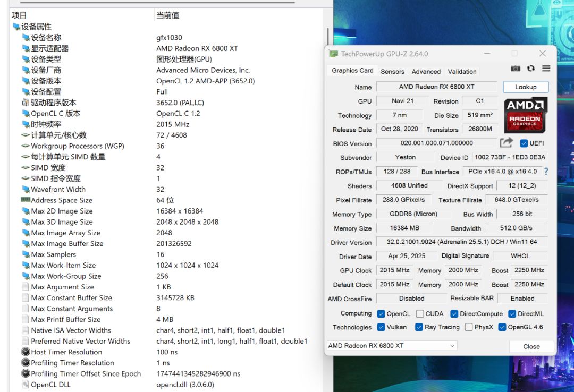Click the horizontal scrollbar above the list
The image size is (574, 392).
pyautogui.click(x=157, y=2)
